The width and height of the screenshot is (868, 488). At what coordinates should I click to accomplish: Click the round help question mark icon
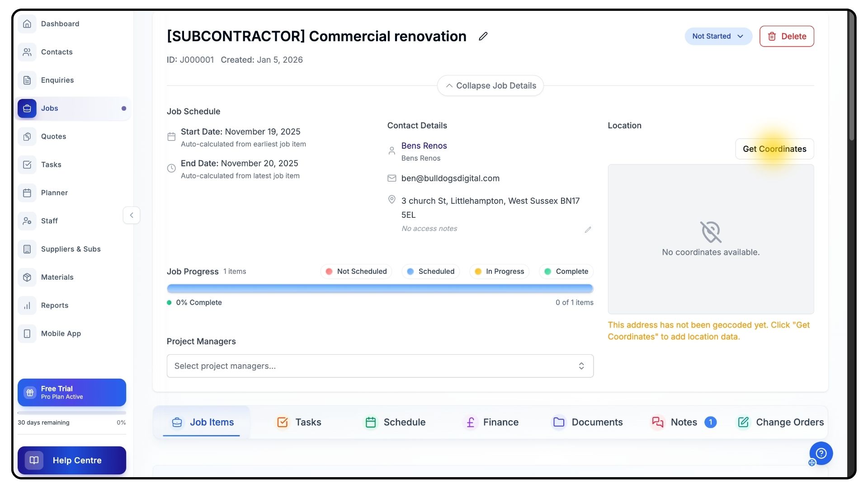(x=821, y=453)
